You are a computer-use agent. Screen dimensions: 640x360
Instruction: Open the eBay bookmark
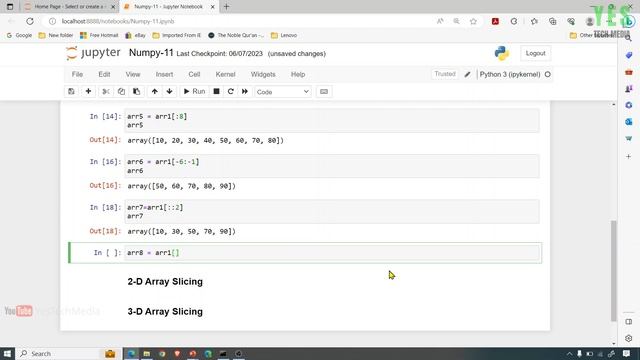click(136, 36)
